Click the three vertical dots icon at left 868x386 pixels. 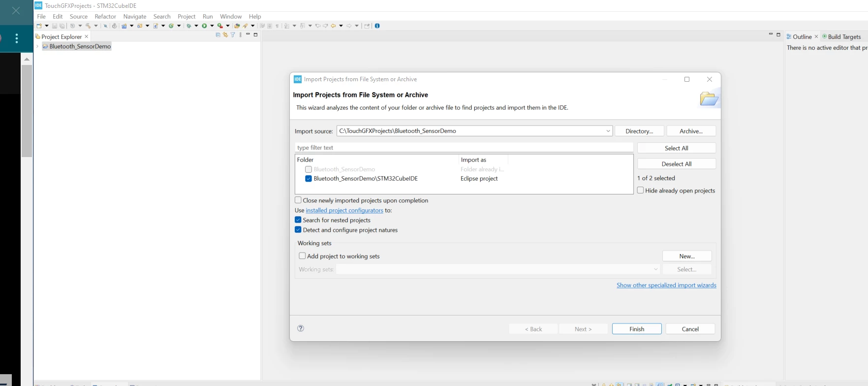[x=17, y=38]
